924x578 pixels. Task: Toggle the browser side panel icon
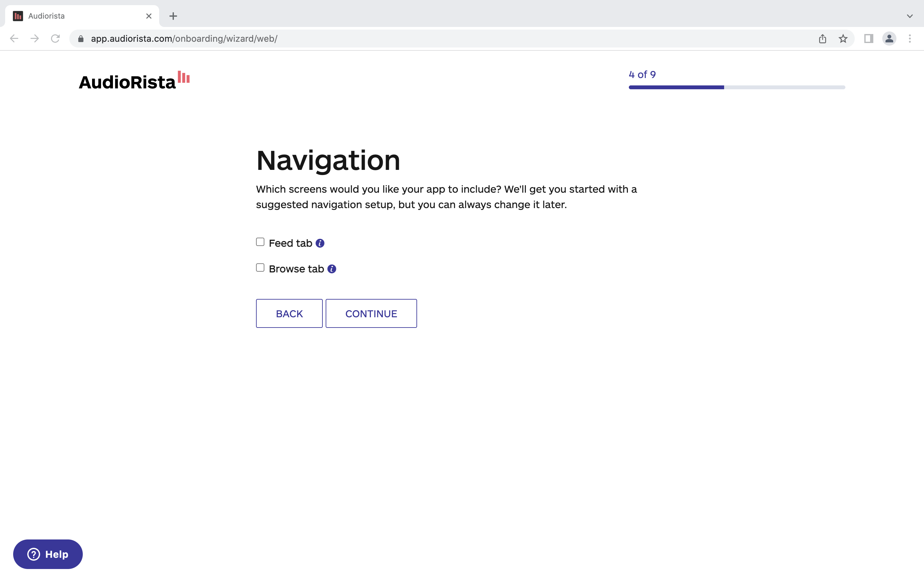[868, 39]
